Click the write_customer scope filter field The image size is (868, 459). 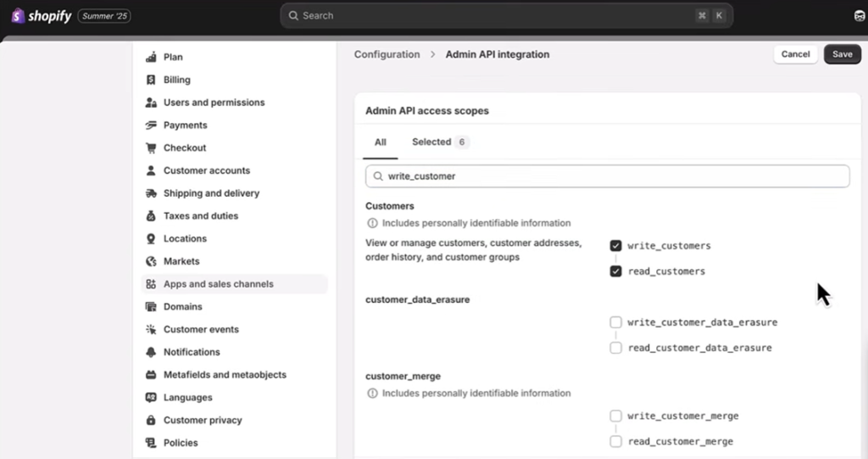click(607, 176)
